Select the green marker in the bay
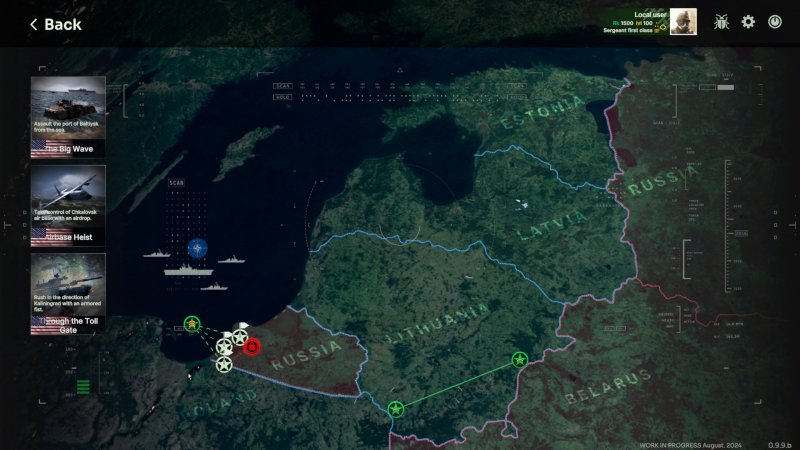The image size is (800, 450). pos(192,324)
